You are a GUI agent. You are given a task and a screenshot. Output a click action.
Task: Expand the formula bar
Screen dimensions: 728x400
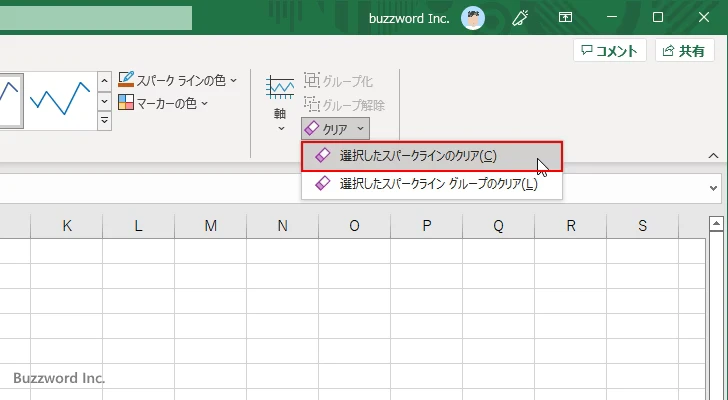point(713,188)
